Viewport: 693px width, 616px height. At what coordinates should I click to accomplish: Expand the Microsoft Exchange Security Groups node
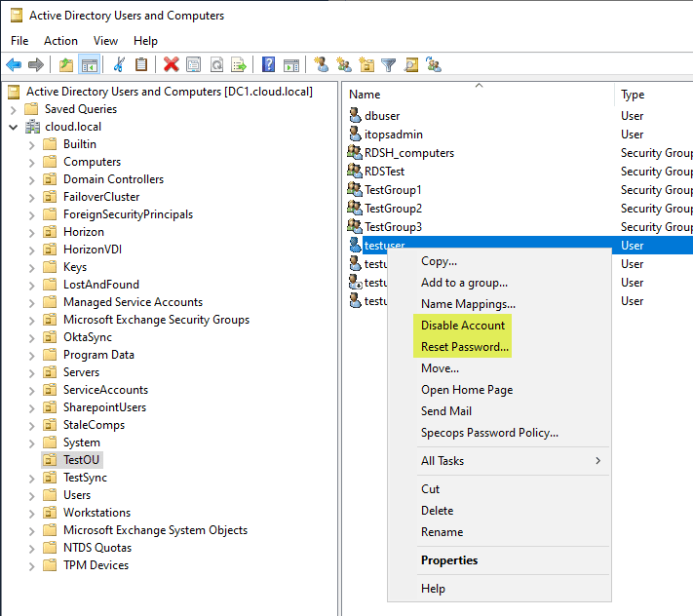pyautogui.click(x=32, y=320)
